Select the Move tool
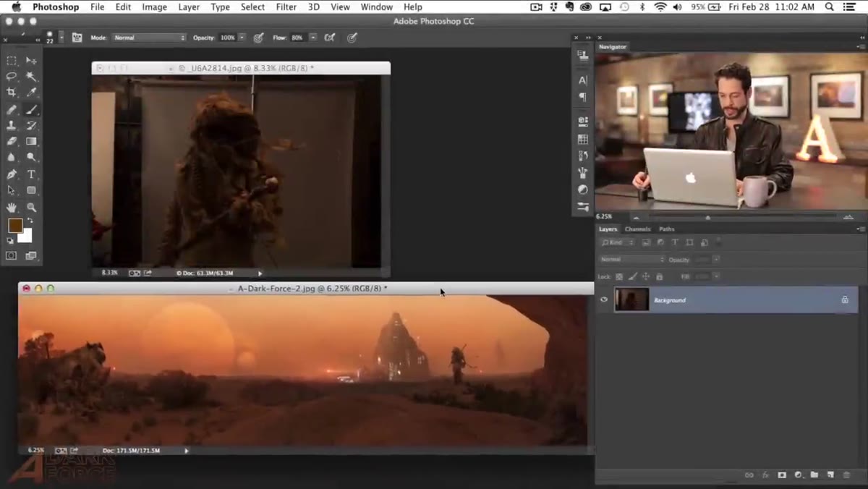Image resolution: width=868 pixels, height=489 pixels. point(31,61)
